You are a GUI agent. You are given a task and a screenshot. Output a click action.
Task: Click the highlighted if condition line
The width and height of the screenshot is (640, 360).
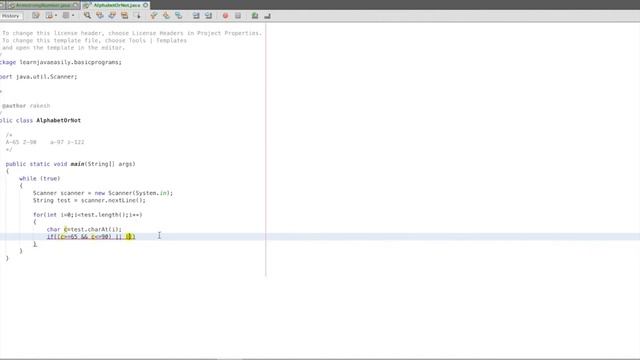[x=91, y=237]
